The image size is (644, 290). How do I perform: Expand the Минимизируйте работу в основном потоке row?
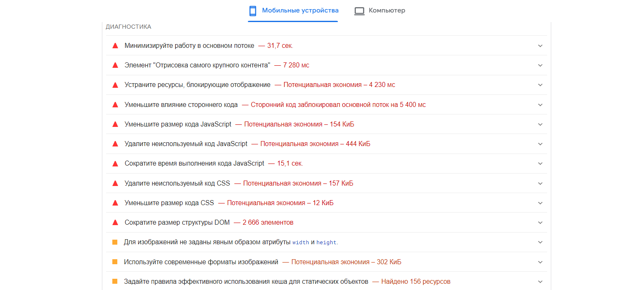(x=540, y=45)
